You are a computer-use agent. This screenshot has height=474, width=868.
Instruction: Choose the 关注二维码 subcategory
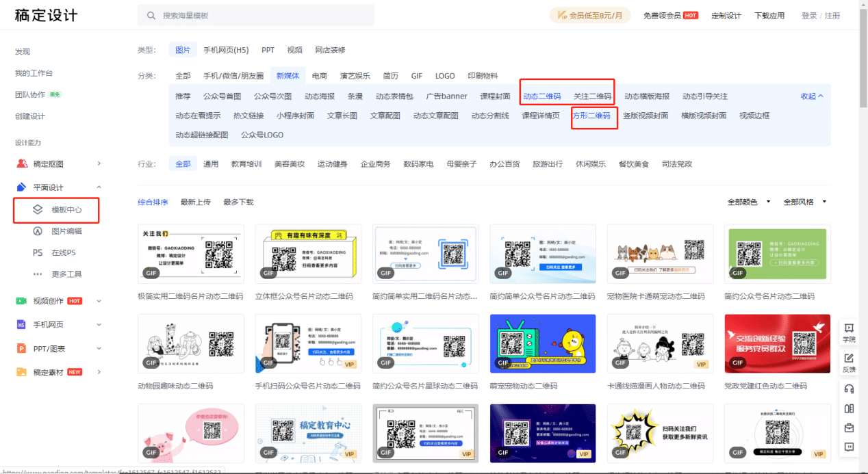[592, 96]
